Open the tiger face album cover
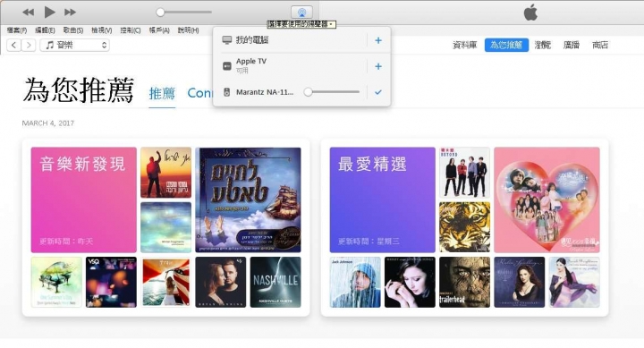This screenshot has height=348, width=644. click(x=464, y=227)
